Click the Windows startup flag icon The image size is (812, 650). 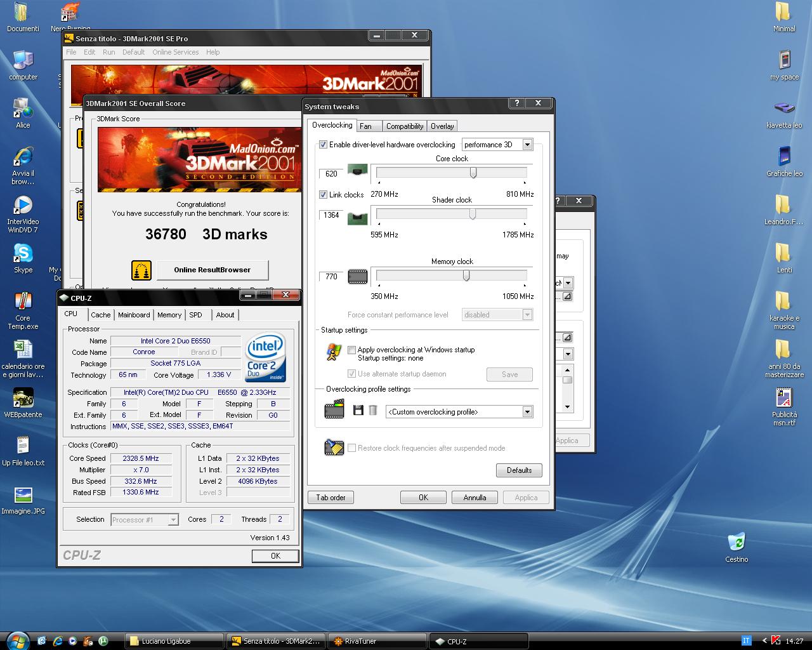coord(334,352)
